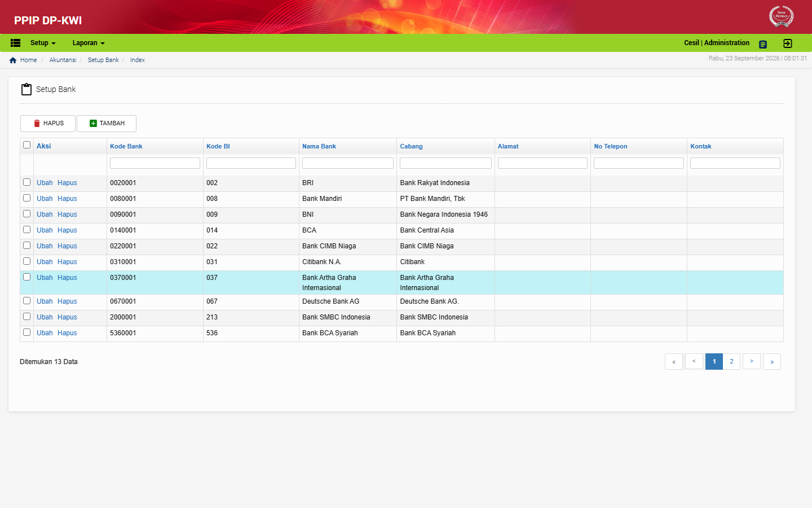Select page 1 in the pagination
Screen dimensions: 812x508
tap(714, 361)
